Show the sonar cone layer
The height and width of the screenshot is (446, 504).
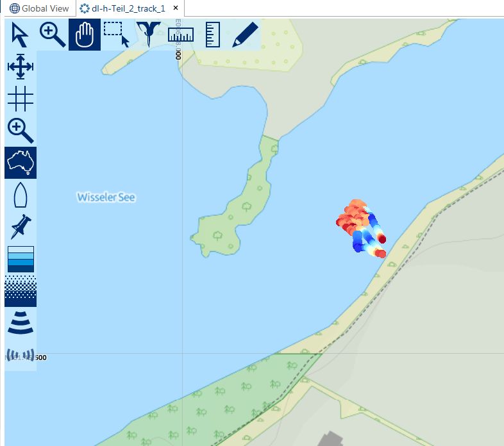tap(21, 323)
